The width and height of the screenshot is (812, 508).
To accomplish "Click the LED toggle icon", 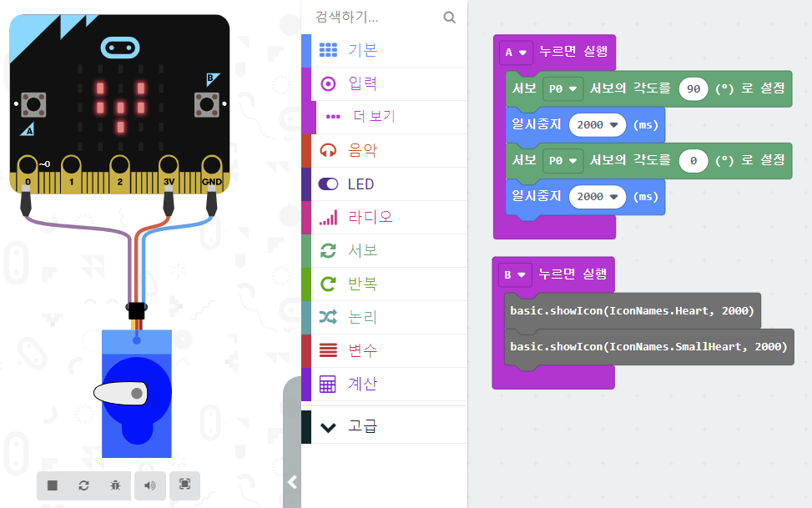I will click(328, 184).
